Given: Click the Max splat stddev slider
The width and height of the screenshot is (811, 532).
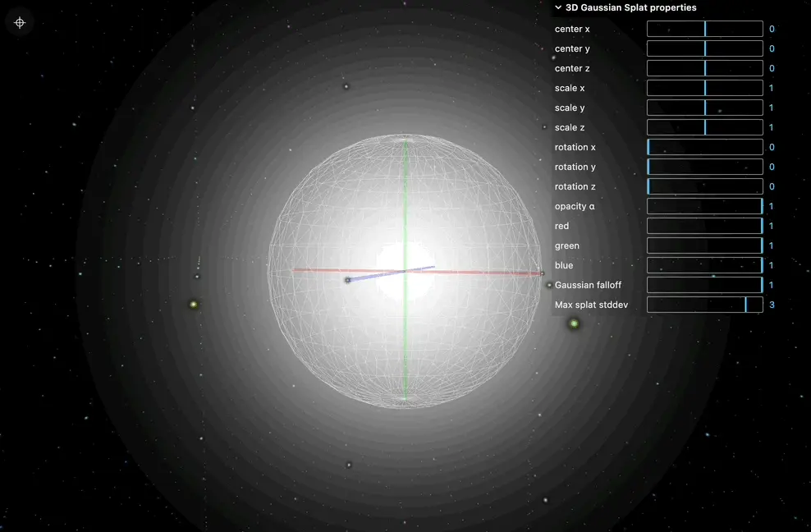Looking at the screenshot, I should pos(704,305).
